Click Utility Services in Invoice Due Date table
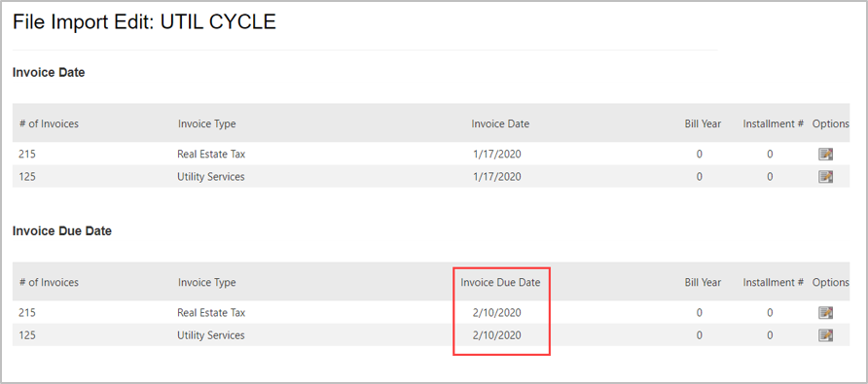Screen dimensions: 868x384 click(x=211, y=335)
